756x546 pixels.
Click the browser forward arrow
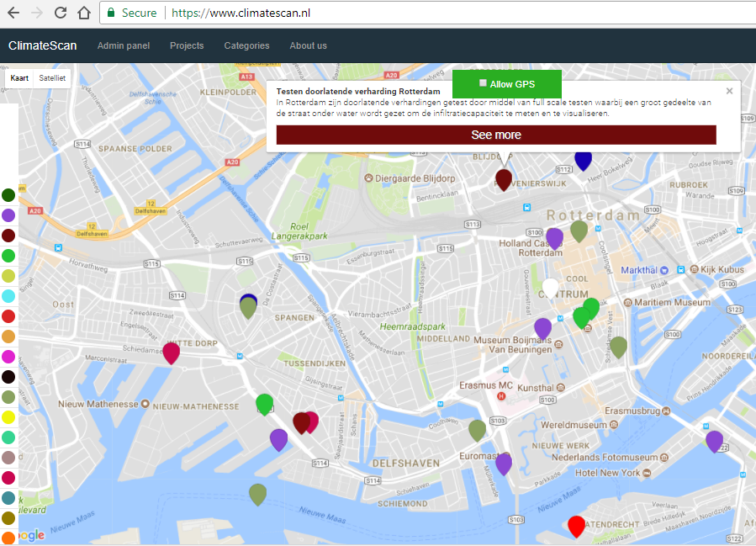click(x=37, y=13)
